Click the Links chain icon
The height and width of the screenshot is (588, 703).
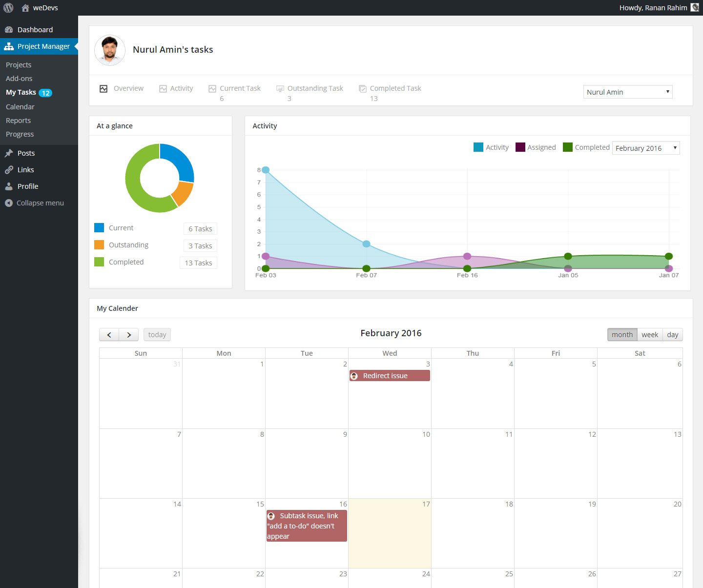click(x=9, y=170)
